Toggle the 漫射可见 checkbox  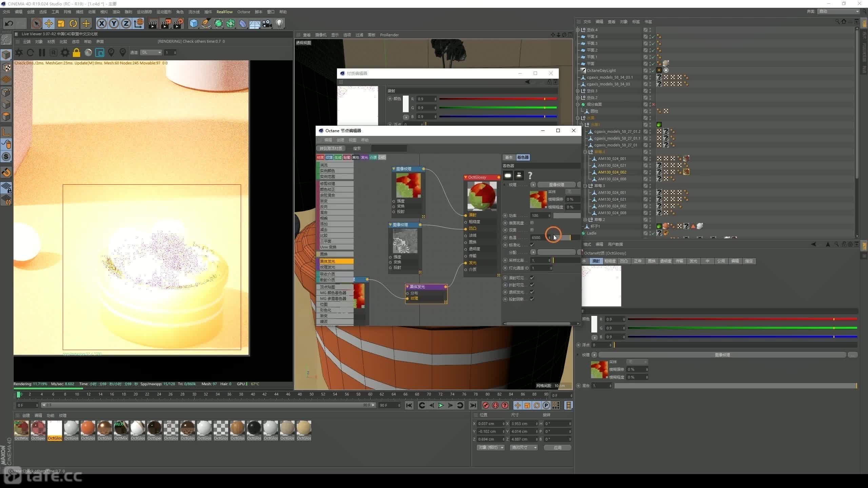coord(532,278)
